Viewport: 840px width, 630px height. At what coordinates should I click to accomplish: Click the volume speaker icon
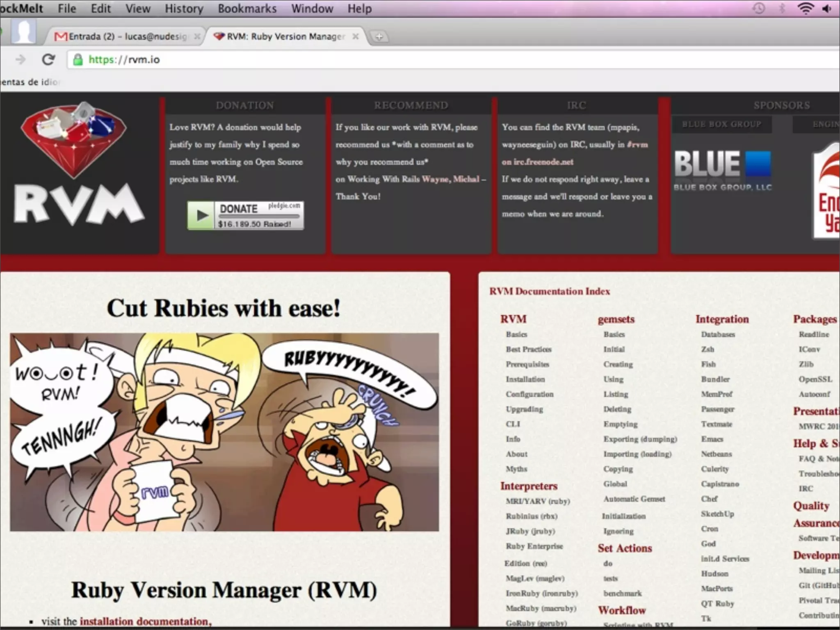coord(827,9)
